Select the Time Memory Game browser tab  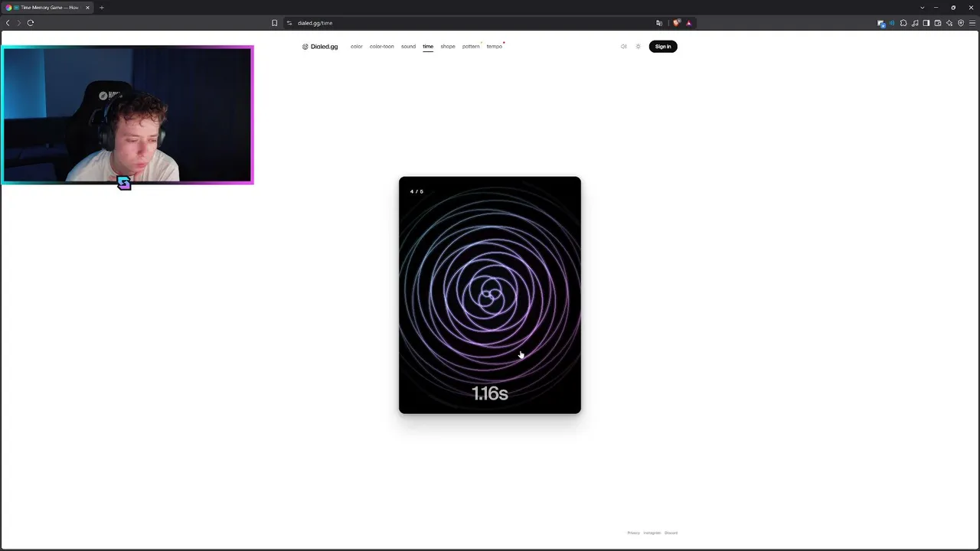click(47, 8)
